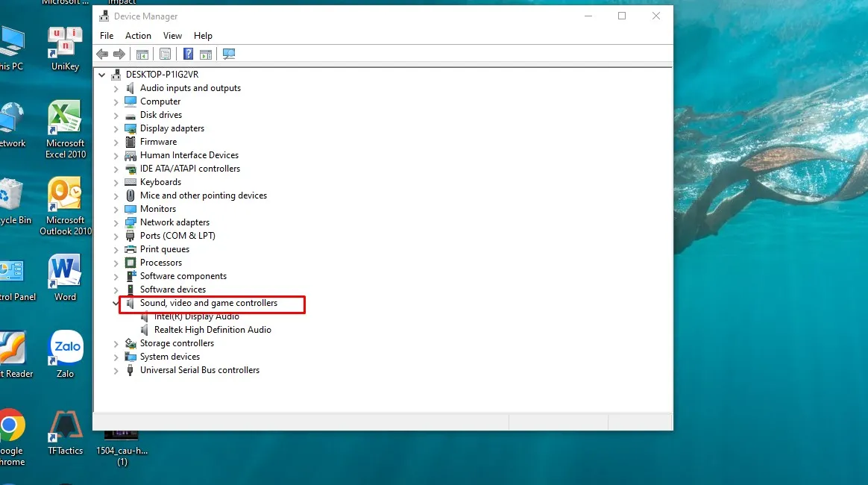Click the Help question mark toolbar icon

click(x=188, y=53)
